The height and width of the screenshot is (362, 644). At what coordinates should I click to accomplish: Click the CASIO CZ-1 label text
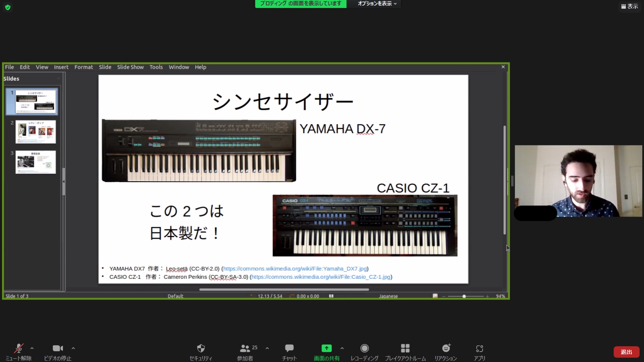(413, 188)
